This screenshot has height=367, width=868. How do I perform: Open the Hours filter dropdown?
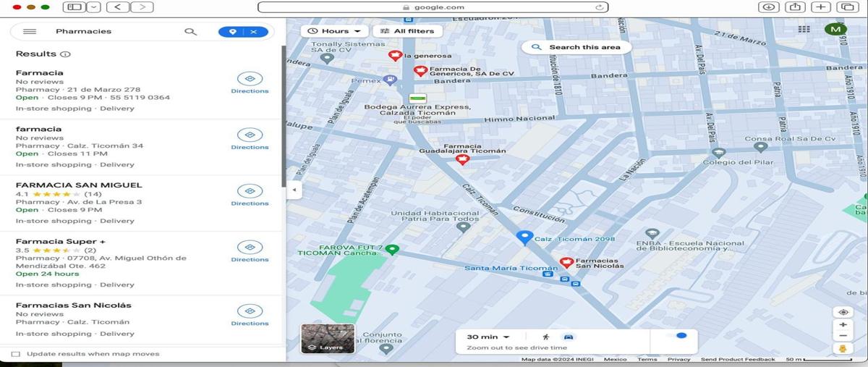tap(334, 31)
